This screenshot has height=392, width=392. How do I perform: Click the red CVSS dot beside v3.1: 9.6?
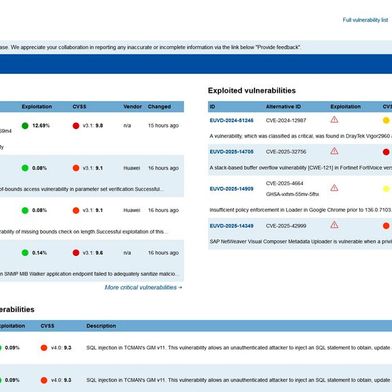click(76, 253)
